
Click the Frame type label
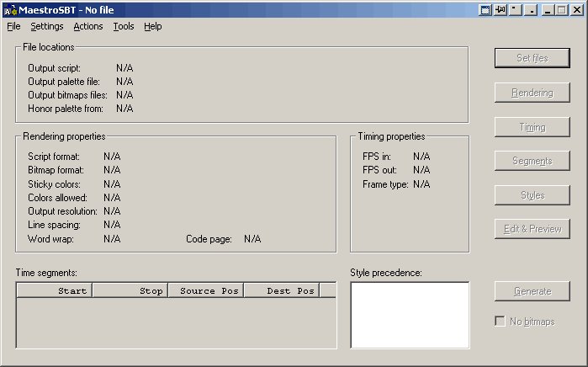(385, 184)
